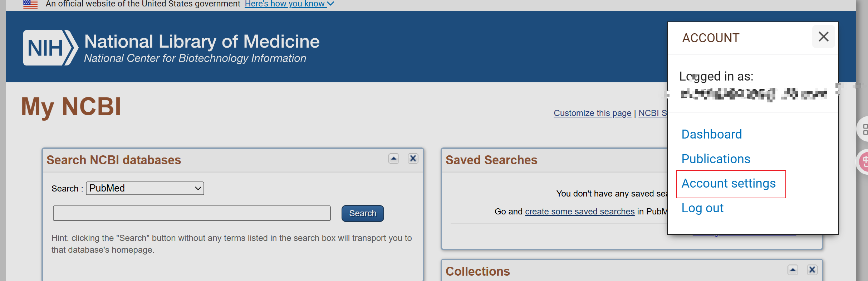Click the ACCOUNT heading in the panel
The height and width of the screenshot is (281, 868).
point(711,38)
